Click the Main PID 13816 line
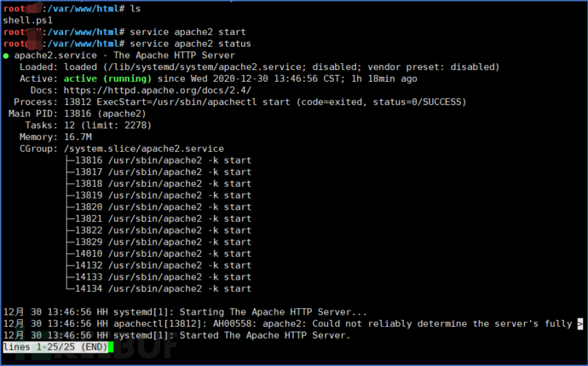 [78, 113]
